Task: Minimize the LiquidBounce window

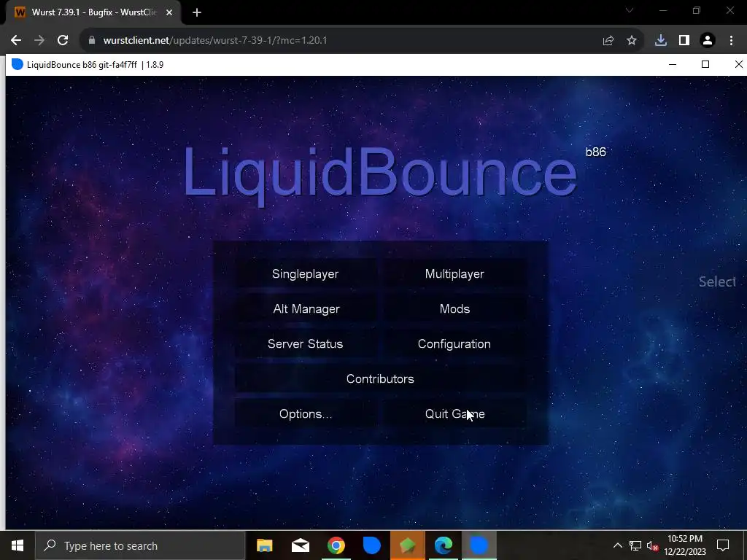Action: click(x=673, y=64)
